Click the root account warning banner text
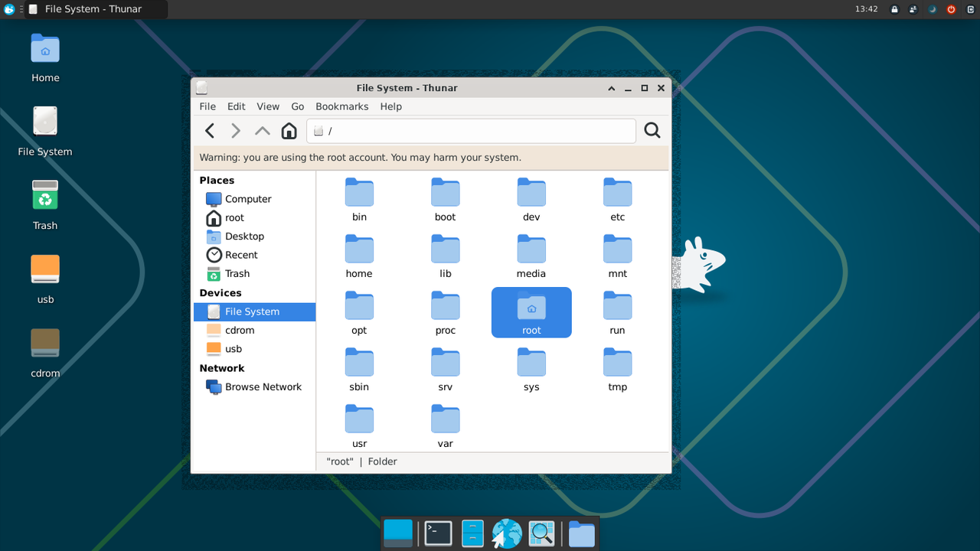This screenshot has height=551, width=980. tap(361, 158)
